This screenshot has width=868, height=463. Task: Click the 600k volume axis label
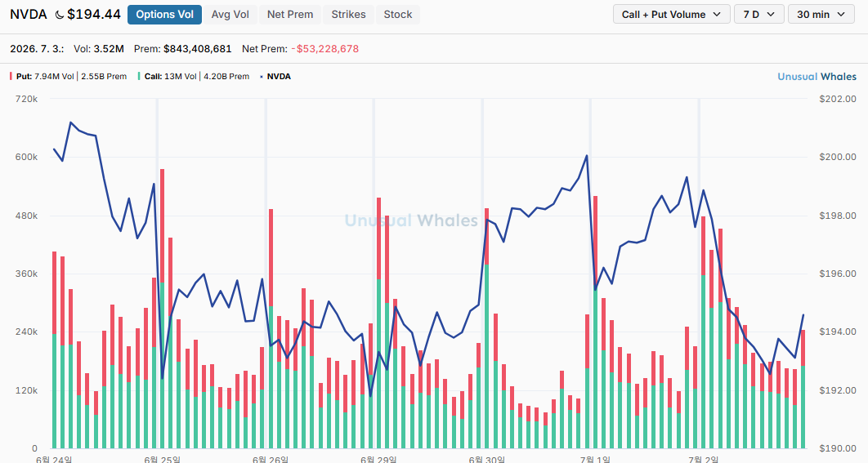click(27, 157)
